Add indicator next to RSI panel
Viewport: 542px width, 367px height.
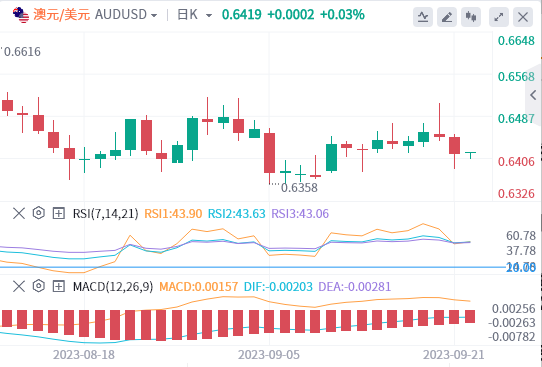pos(59,213)
